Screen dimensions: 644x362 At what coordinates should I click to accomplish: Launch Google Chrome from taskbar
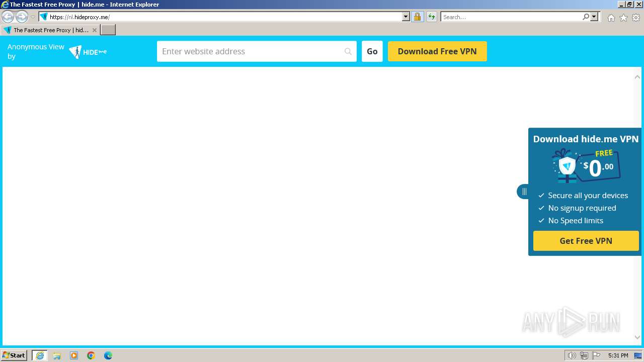coord(91,355)
